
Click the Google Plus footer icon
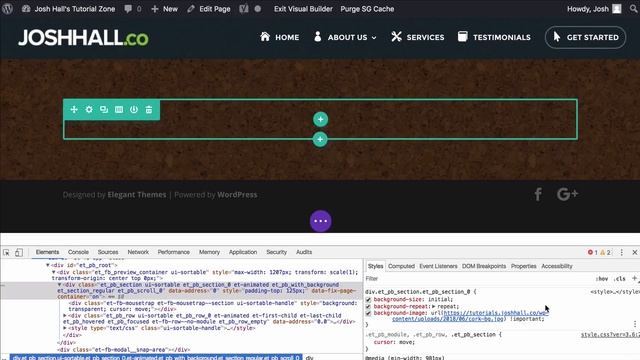click(567, 194)
